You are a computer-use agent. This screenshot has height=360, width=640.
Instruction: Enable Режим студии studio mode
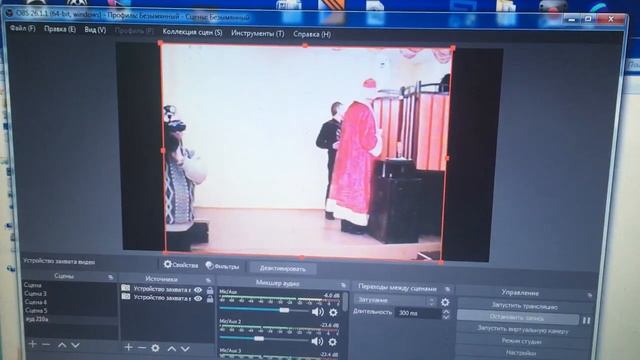[x=522, y=341]
